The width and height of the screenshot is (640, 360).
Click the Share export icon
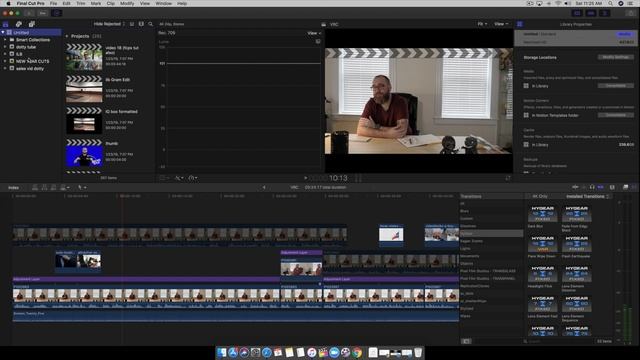(631, 13)
